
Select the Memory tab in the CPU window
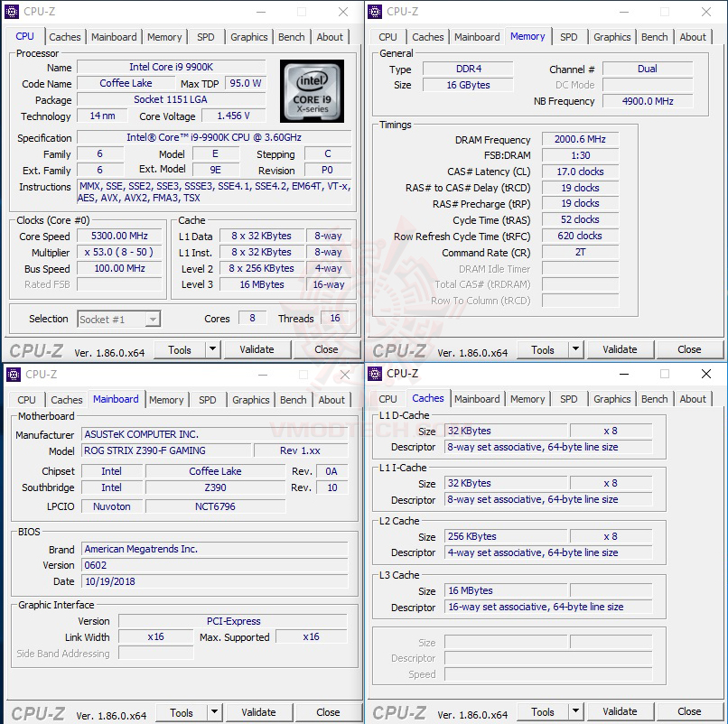(164, 37)
